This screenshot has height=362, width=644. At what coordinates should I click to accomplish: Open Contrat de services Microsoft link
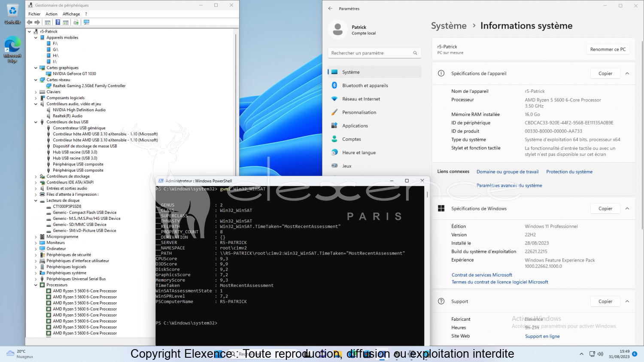click(x=482, y=275)
